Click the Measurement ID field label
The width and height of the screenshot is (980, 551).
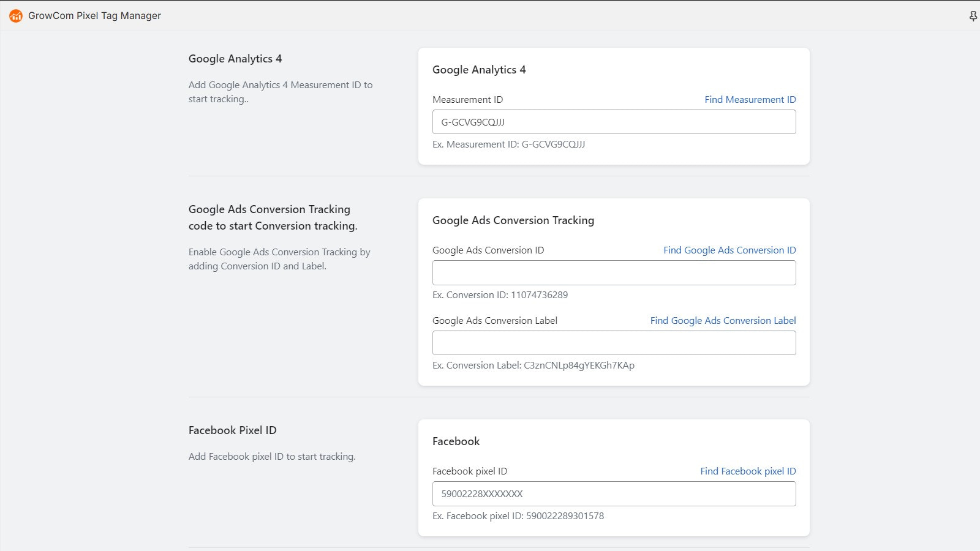point(467,99)
